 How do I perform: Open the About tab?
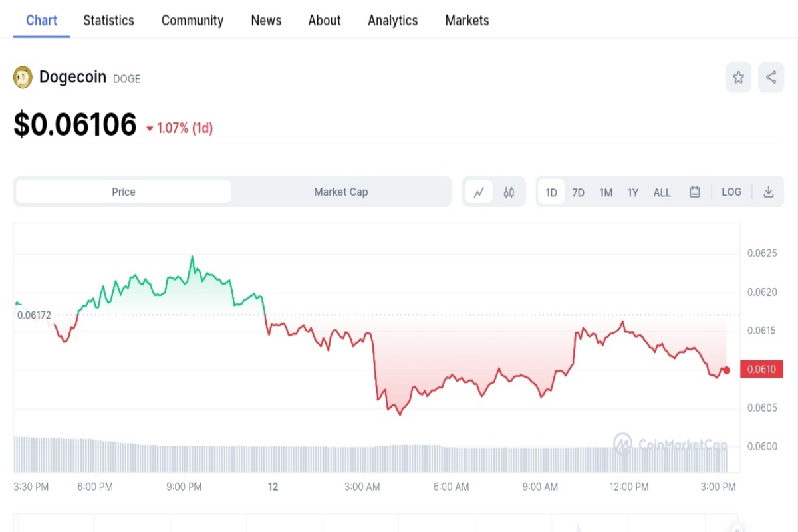(325, 20)
